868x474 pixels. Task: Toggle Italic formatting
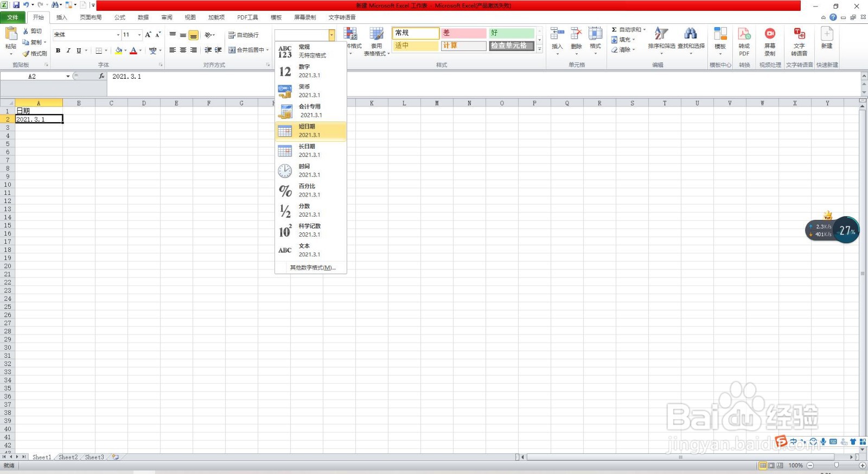[68, 50]
